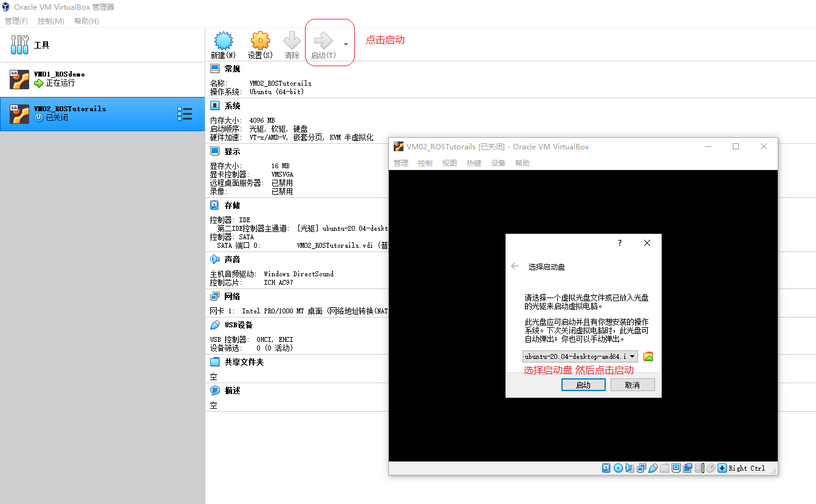Screen dimensions: 816x504
Task: Open the VM02 list menu icon
Action: 185,114
